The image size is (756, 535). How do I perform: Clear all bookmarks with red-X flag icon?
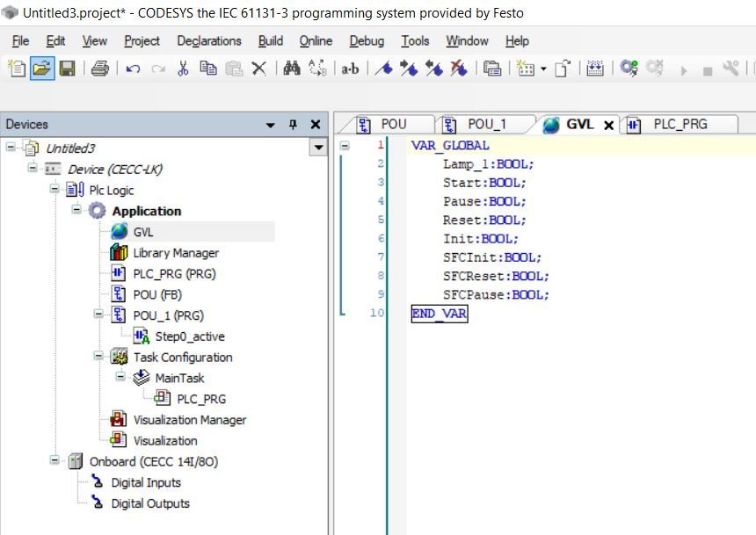(x=459, y=69)
